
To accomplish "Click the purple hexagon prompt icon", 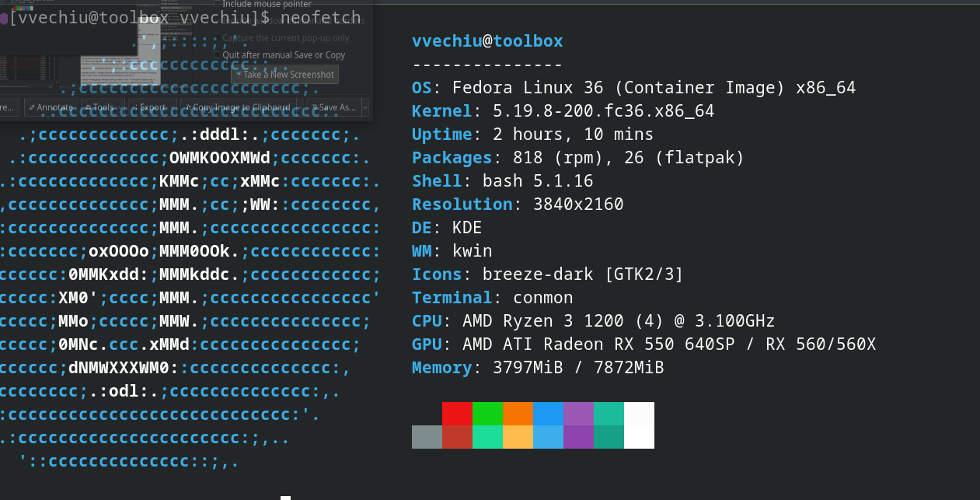I will tap(4, 18).
